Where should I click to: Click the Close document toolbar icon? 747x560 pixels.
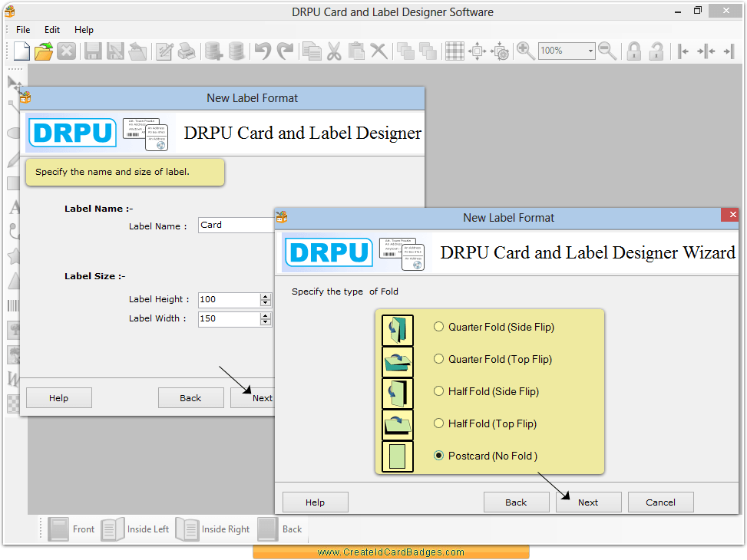(66, 51)
